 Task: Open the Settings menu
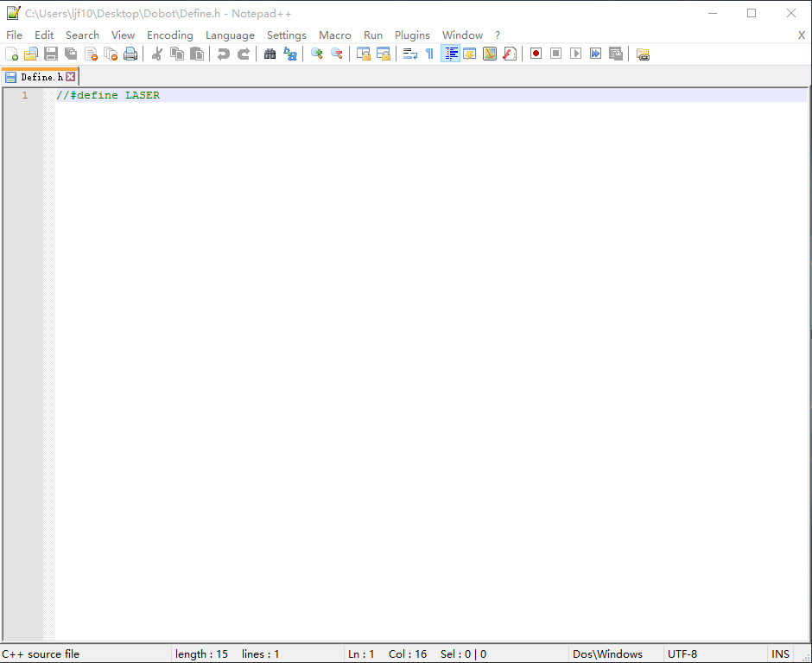(x=286, y=35)
